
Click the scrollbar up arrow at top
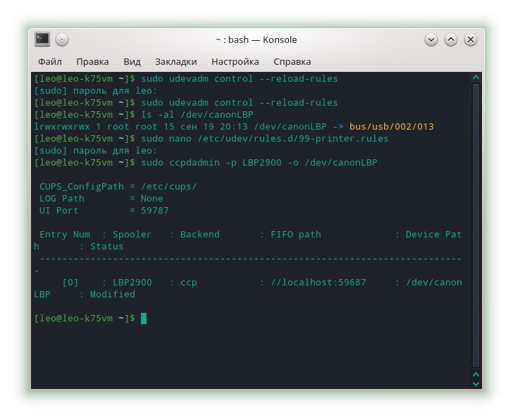(476, 78)
